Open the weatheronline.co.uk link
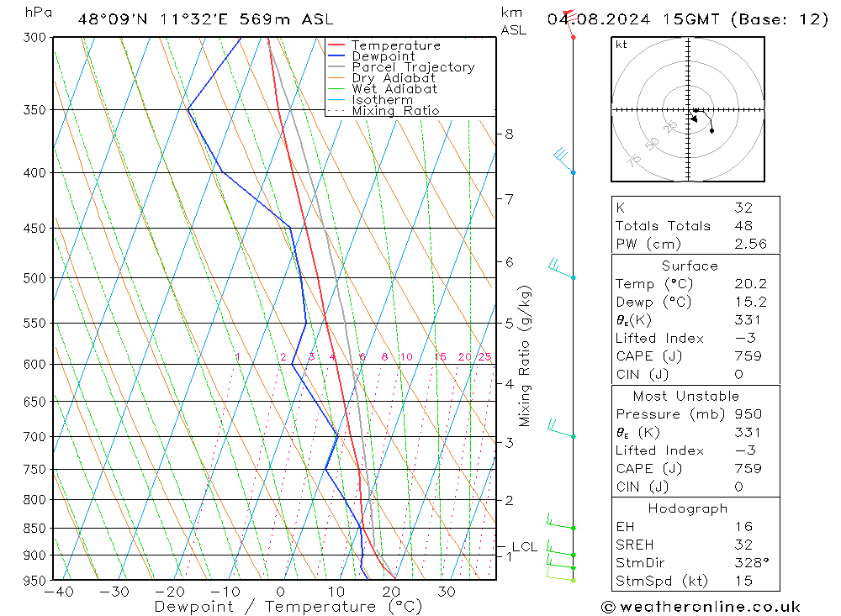Image resolution: width=841 pixels, height=616 pixels. click(x=710, y=607)
